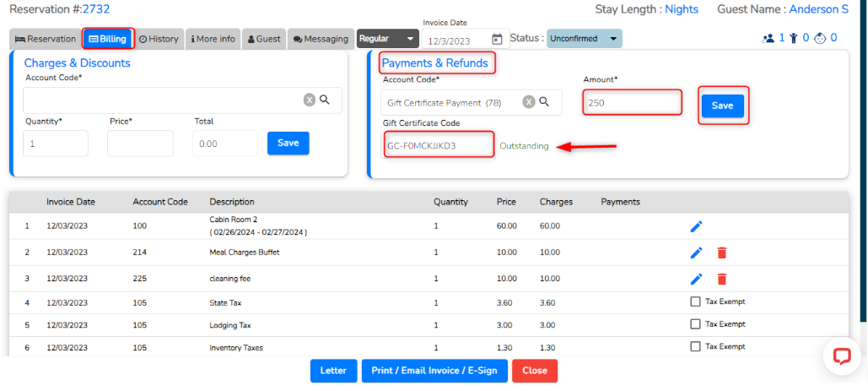Image resolution: width=868 pixels, height=391 pixels.
Task: Click the Charges column header
Action: pos(557,202)
